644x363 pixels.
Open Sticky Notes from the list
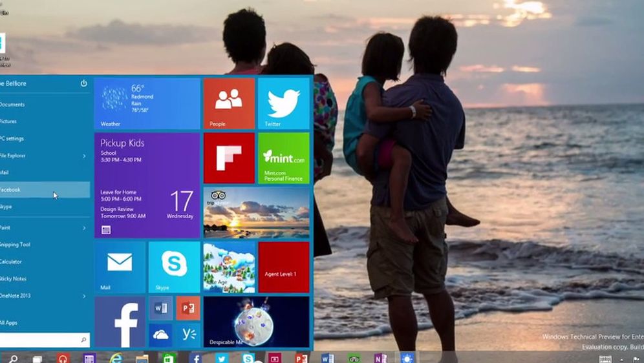pyautogui.click(x=45, y=279)
